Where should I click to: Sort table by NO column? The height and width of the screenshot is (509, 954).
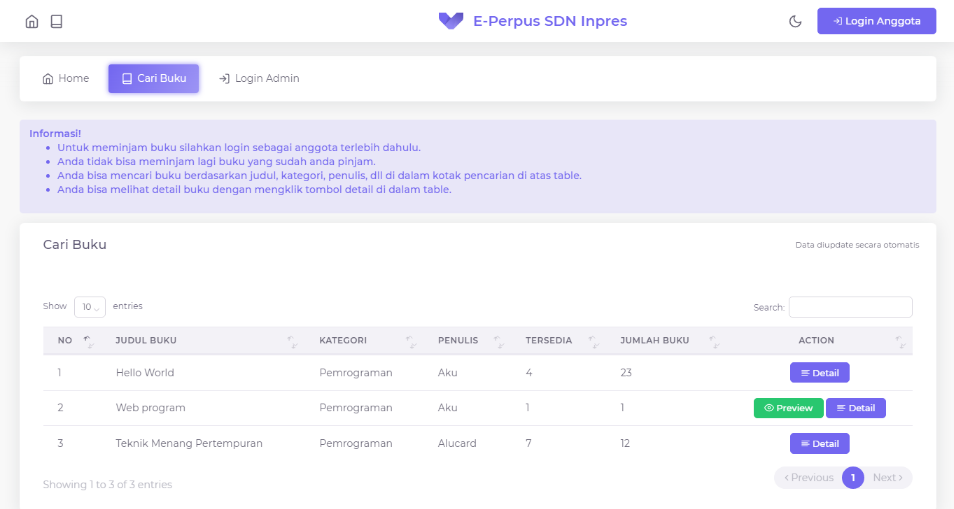coord(73,340)
